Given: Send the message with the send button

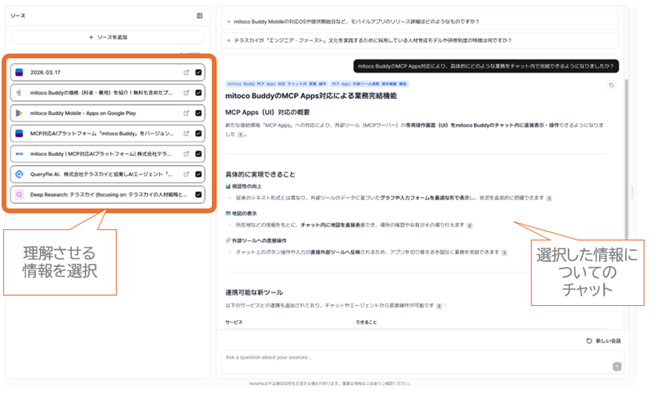Looking at the screenshot, I should click(617, 367).
